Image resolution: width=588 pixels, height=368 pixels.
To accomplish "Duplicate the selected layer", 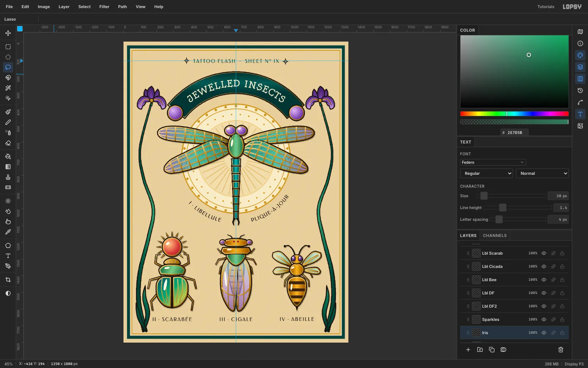I will coord(492,350).
